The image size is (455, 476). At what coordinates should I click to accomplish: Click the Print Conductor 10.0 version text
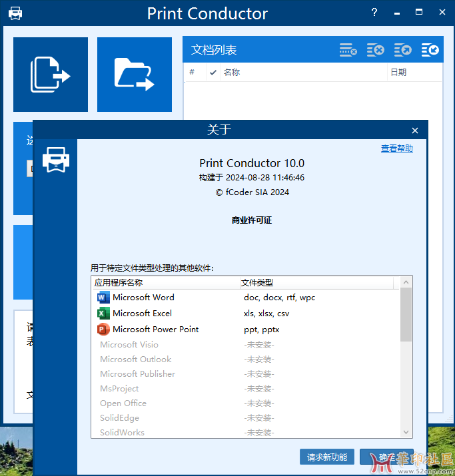[x=252, y=163]
